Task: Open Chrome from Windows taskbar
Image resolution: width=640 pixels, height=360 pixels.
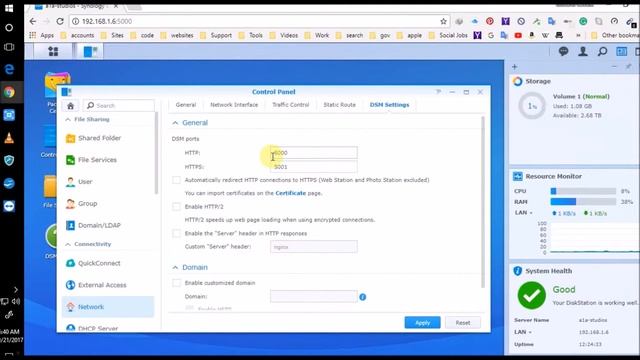Action: (x=9, y=92)
